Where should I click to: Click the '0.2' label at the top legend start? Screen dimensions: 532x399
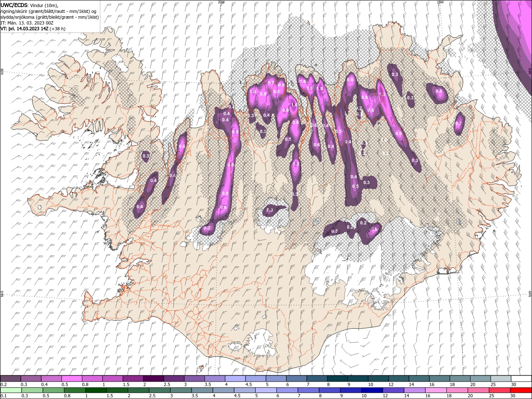pos(3,384)
